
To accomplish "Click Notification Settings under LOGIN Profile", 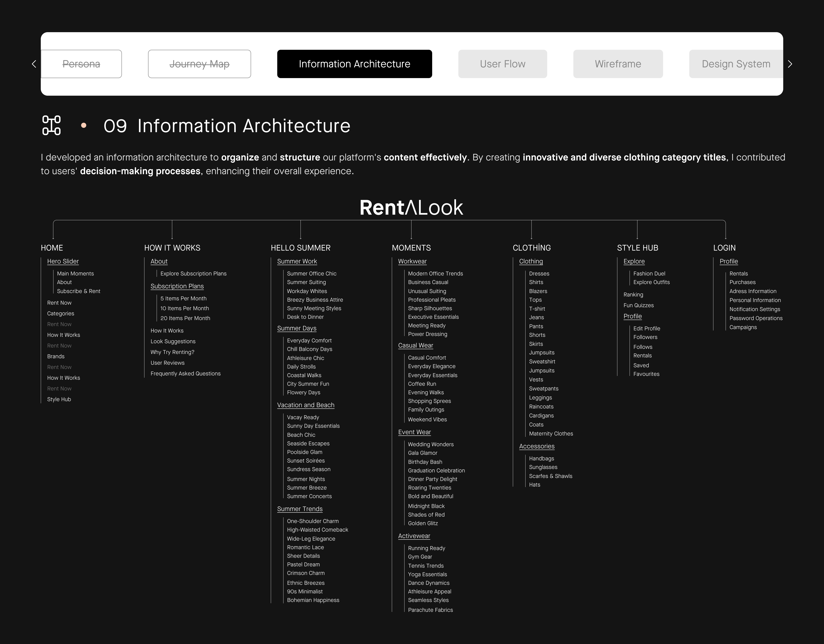I will [x=755, y=309].
